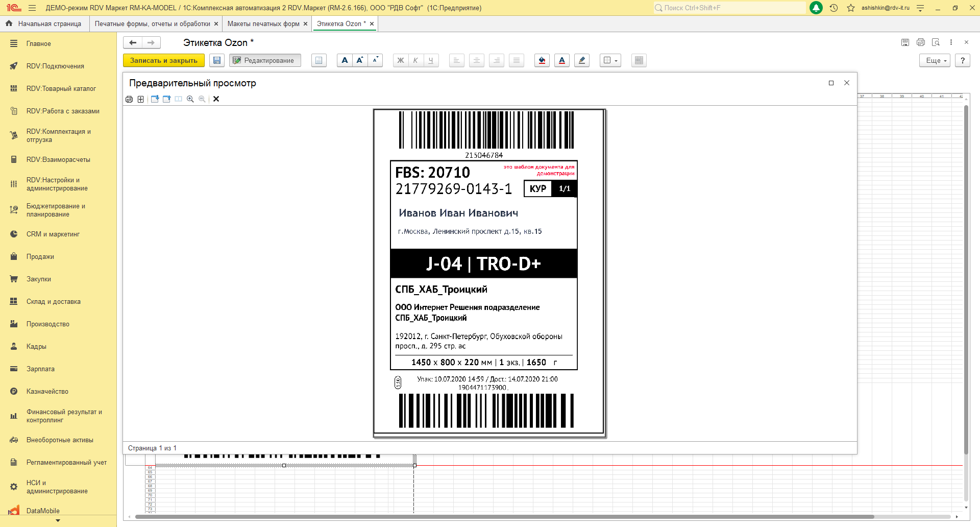The height and width of the screenshot is (527, 980).
Task: Click the save diskette icon beside Записать и закрыть
Action: click(217, 60)
